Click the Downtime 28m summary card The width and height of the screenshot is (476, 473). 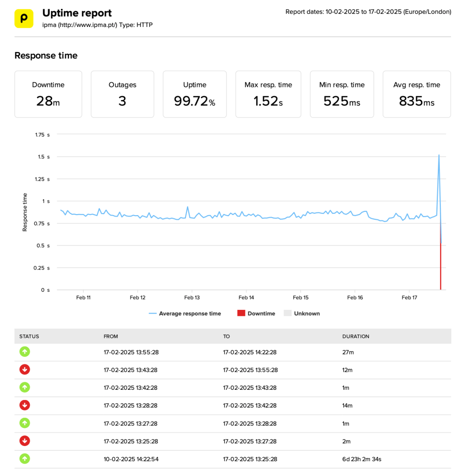pyautogui.click(x=48, y=94)
